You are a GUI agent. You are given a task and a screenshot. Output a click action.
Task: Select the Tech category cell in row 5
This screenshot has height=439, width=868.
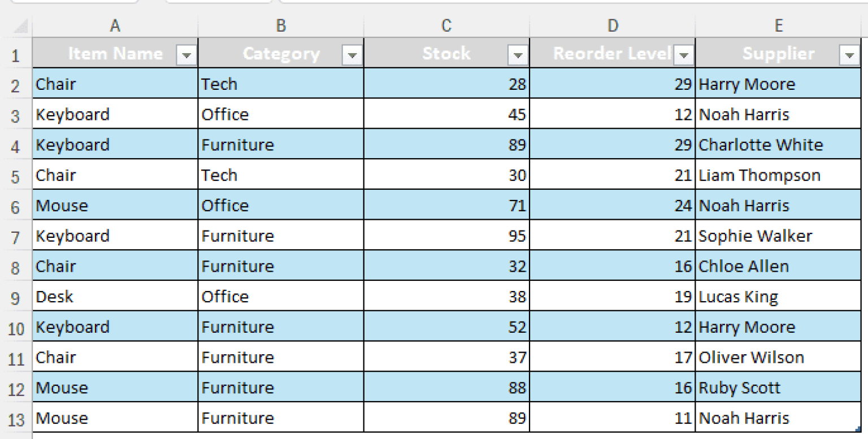280,175
